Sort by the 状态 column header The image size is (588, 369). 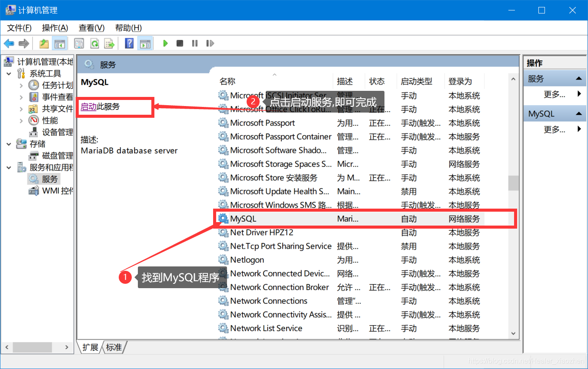pyautogui.click(x=381, y=81)
